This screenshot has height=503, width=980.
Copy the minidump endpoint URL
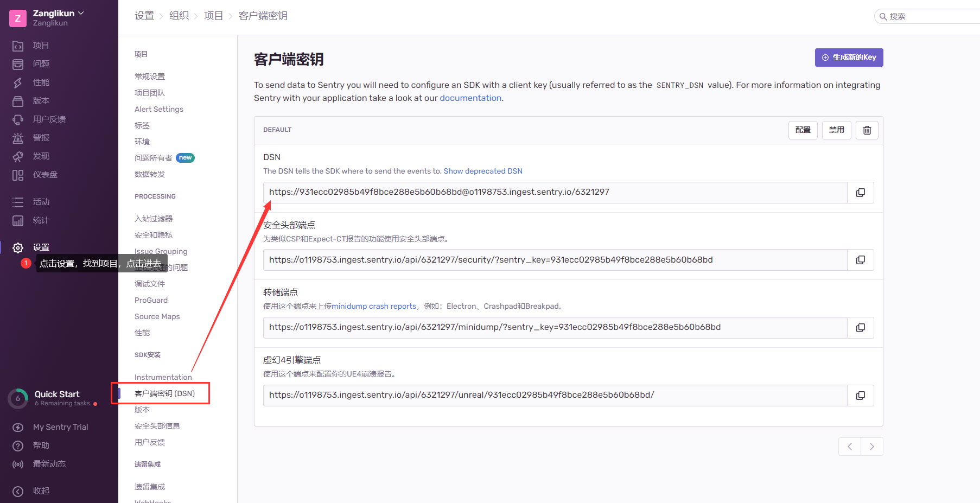pyautogui.click(x=860, y=328)
